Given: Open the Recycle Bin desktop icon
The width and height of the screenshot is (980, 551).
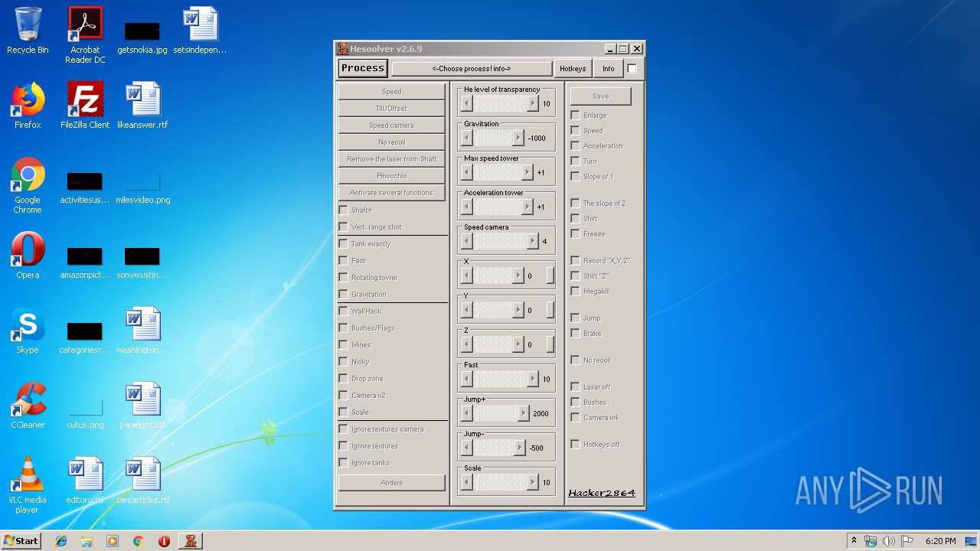Looking at the screenshot, I should point(28,31).
